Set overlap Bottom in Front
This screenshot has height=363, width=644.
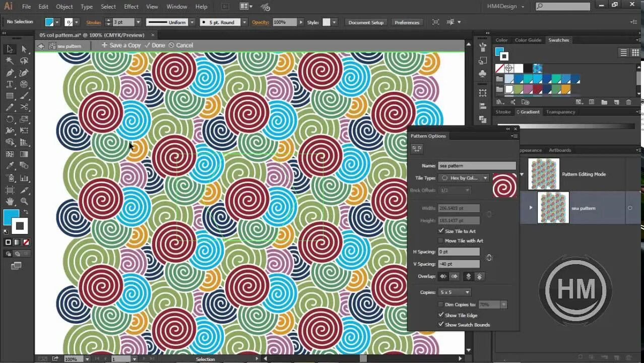(479, 276)
